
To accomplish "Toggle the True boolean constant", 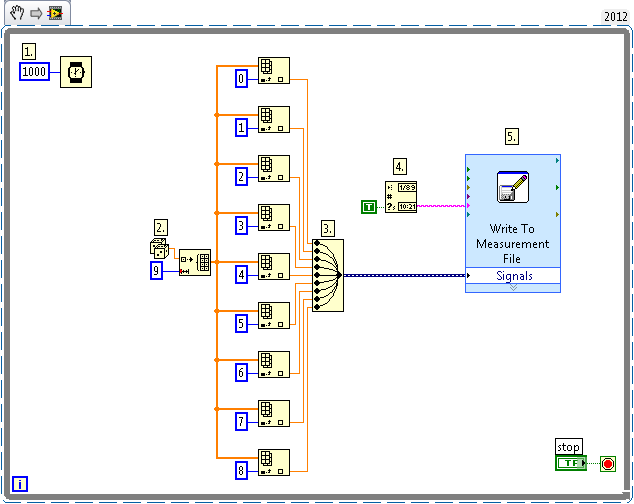I will [368, 207].
